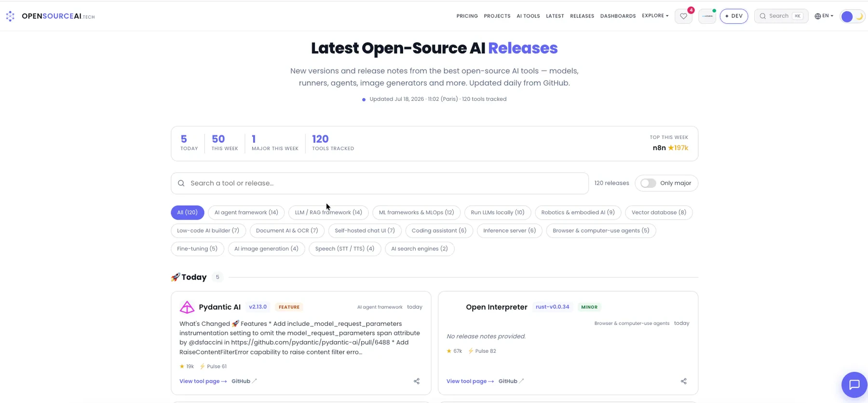Select the All (120) filter

pyautogui.click(x=187, y=212)
